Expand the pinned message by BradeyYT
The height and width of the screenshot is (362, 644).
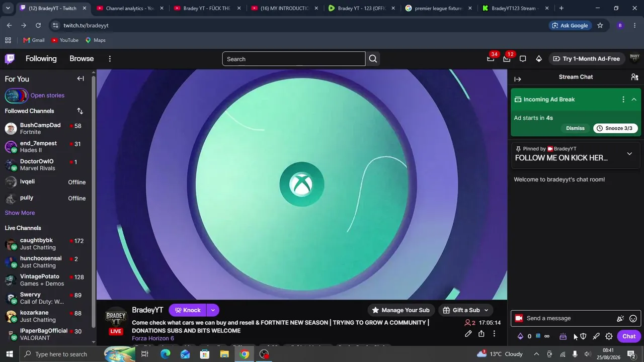(629, 154)
